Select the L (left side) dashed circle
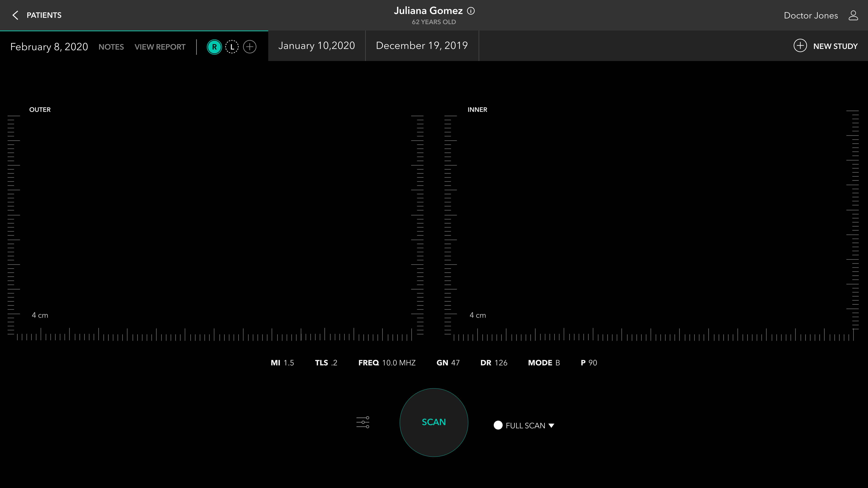 pos(232,47)
